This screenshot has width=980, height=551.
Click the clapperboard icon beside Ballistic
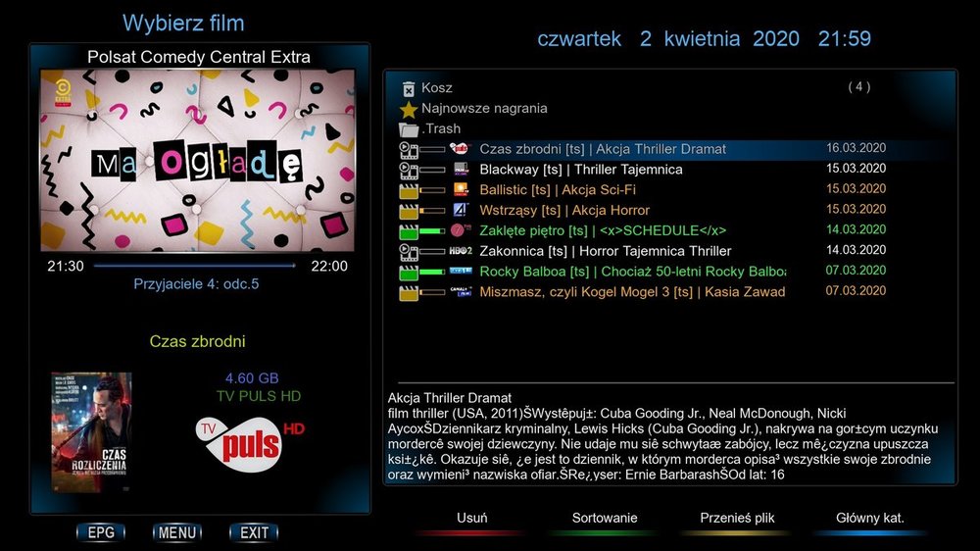click(409, 191)
